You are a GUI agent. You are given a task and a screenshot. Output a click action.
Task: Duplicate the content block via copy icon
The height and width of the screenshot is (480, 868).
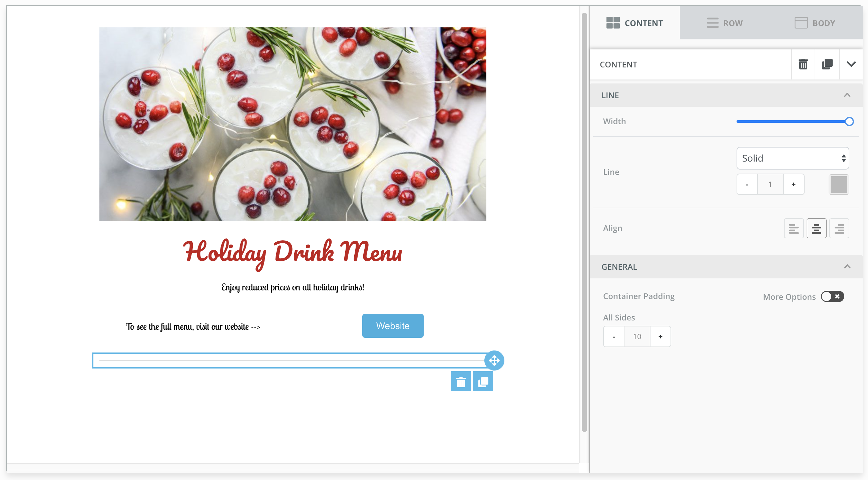point(827,64)
